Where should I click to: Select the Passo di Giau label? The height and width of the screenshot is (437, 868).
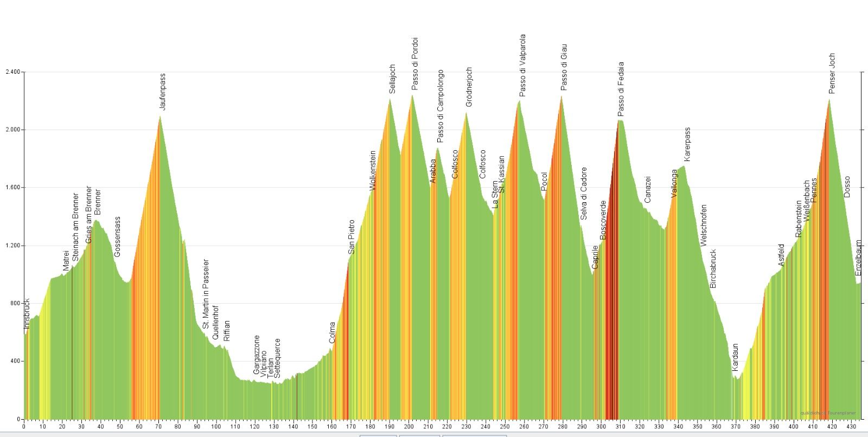click(x=564, y=68)
